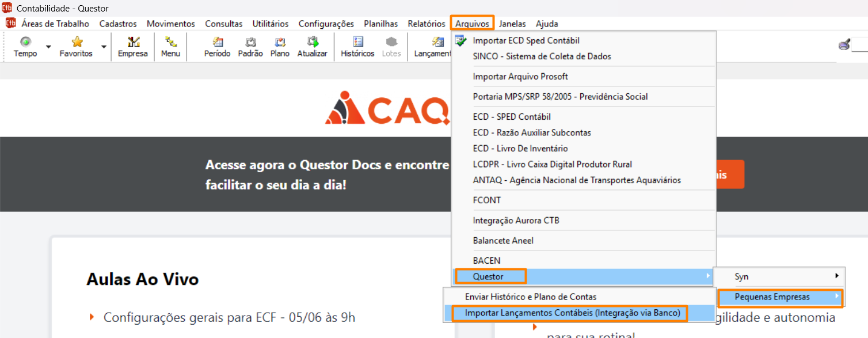The image size is (868, 338).
Task: Open the Planilhas menu
Action: pyautogui.click(x=381, y=24)
